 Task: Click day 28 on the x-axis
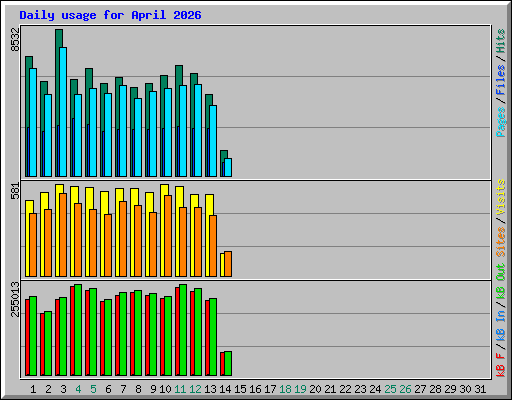pos(435,389)
